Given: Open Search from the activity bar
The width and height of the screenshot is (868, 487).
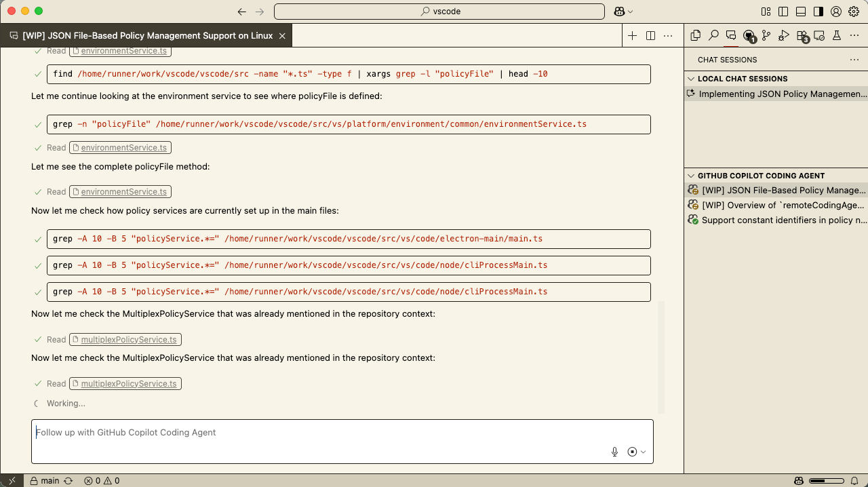Looking at the screenshot, I should pyautogui.click(x=713, y=35).
